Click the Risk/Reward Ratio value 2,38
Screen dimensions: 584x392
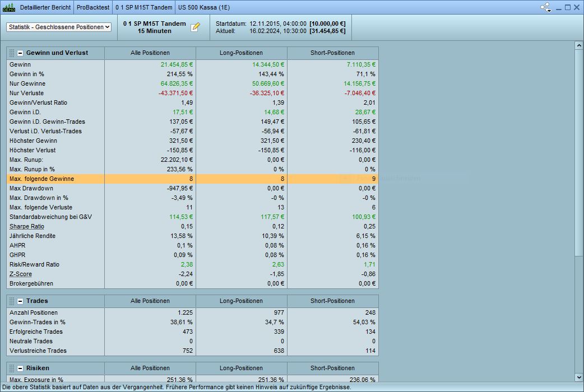[187, 264]
